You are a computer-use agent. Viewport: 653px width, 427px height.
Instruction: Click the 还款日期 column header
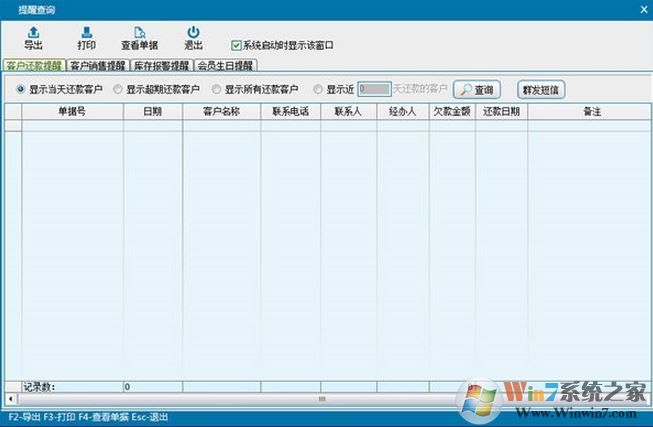pos(501,112)
